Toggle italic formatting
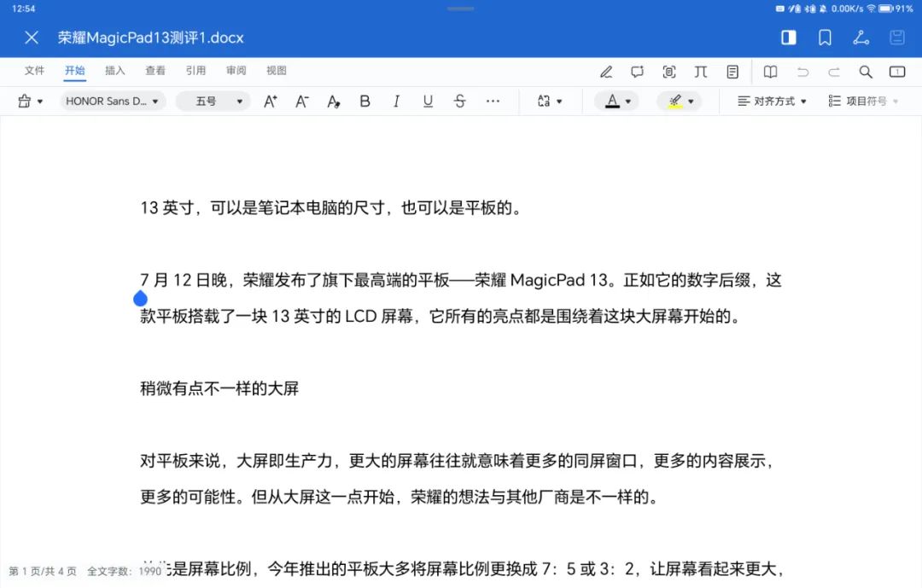 (396, 101)
